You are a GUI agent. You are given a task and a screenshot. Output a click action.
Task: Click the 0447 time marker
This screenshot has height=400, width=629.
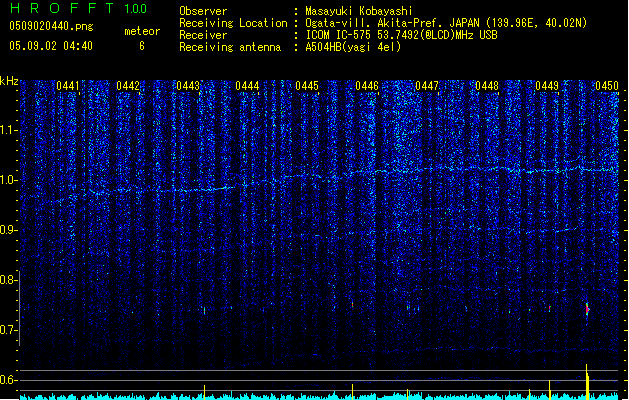427,87
